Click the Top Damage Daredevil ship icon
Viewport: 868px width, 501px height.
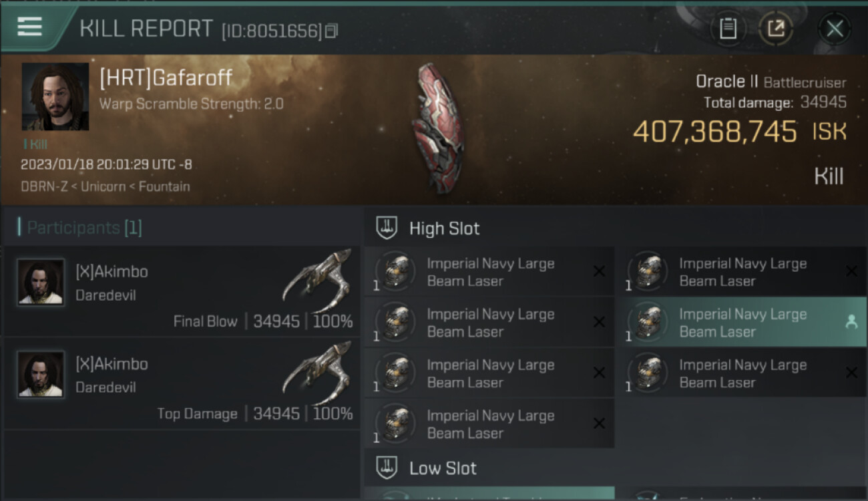tap(318, 371)
